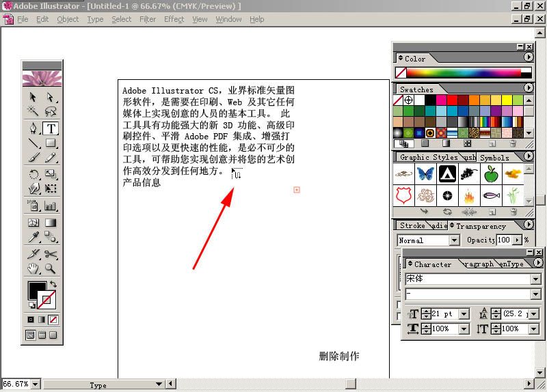Viewport: 547px width, 392px height.
Task: Select the Scale tool
Action: (51, 174)
